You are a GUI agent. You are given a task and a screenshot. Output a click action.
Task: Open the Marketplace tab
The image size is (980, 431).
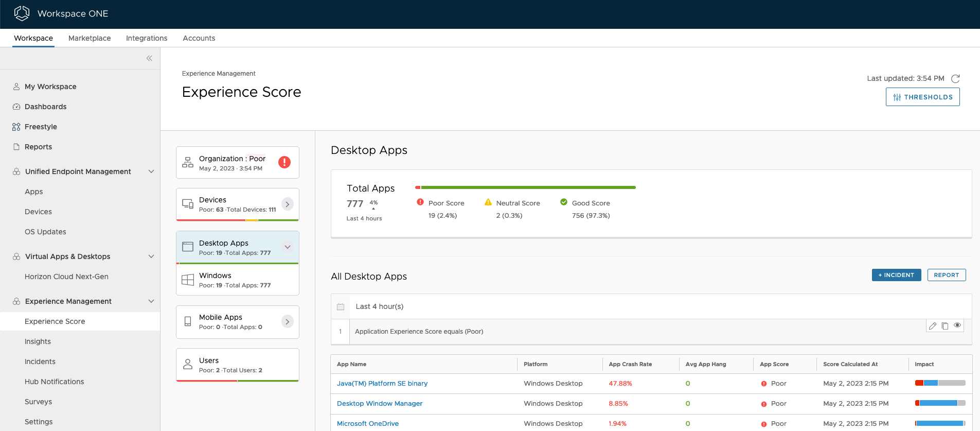[90, 38]
